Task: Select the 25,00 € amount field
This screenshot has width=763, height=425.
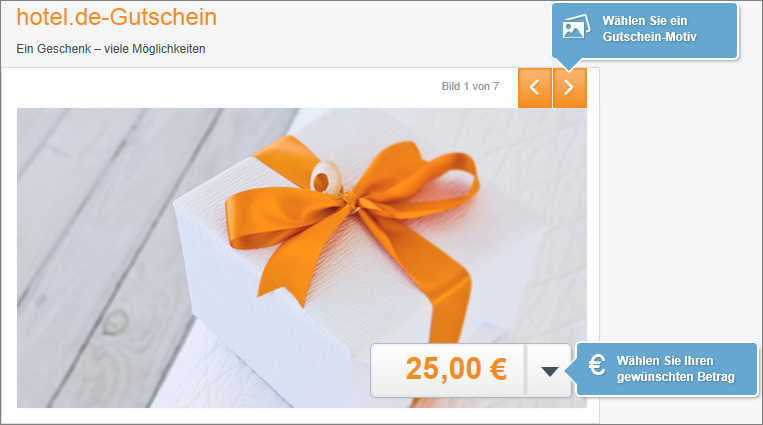Action: (x=448, y=370)
